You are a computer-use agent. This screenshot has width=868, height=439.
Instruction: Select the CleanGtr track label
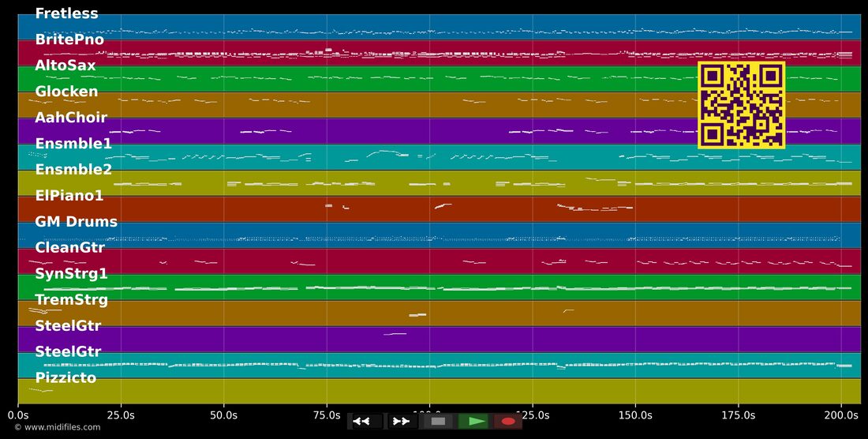69,247
